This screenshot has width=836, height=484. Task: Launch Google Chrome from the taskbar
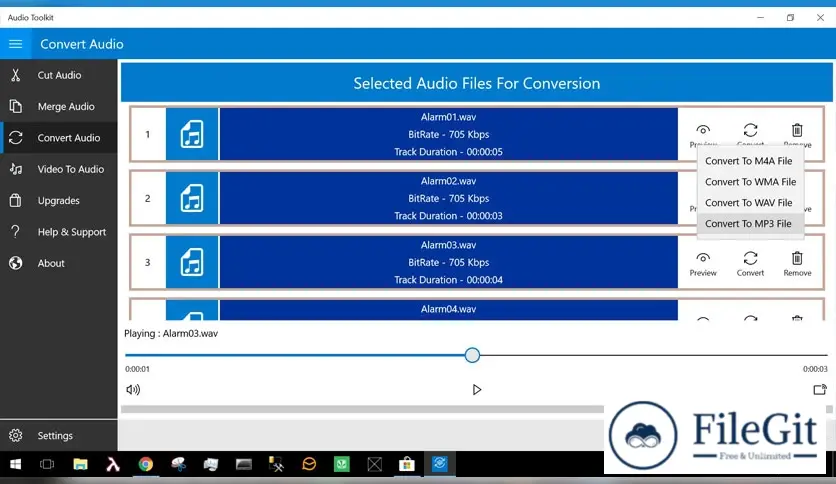pos(146,464)
